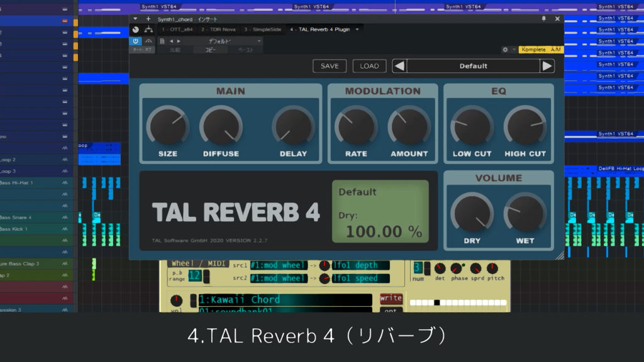The width and height of the screenshot is (644, 362).
Task: Click the LOW CUT knob
Action: [x=472, y=126]
